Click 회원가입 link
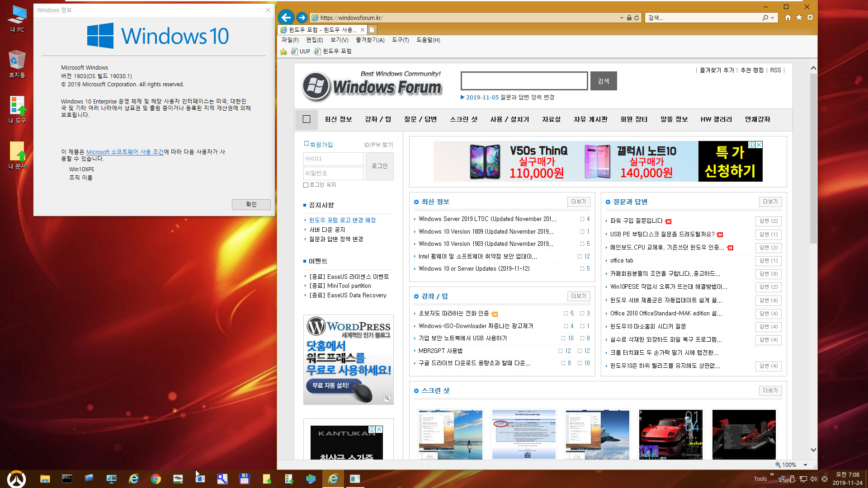Viewport: 868px width, 488px height. (x=321, y=145)
